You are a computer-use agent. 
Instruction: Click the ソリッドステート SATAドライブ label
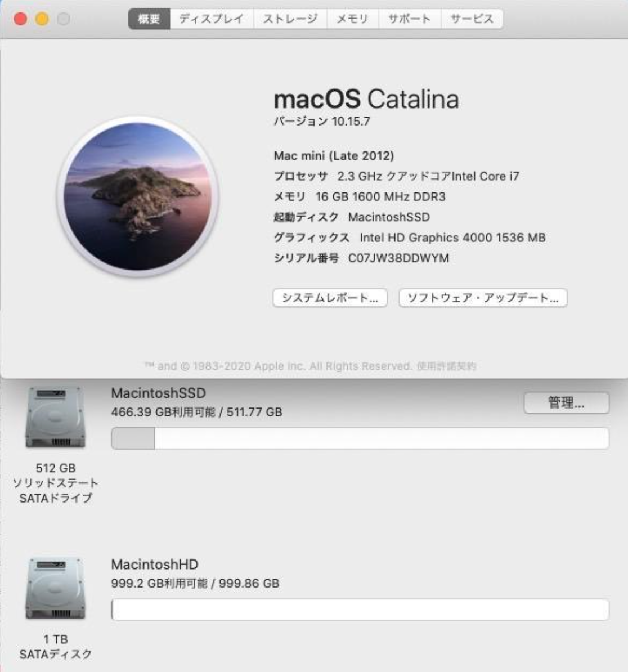(56, 490)
